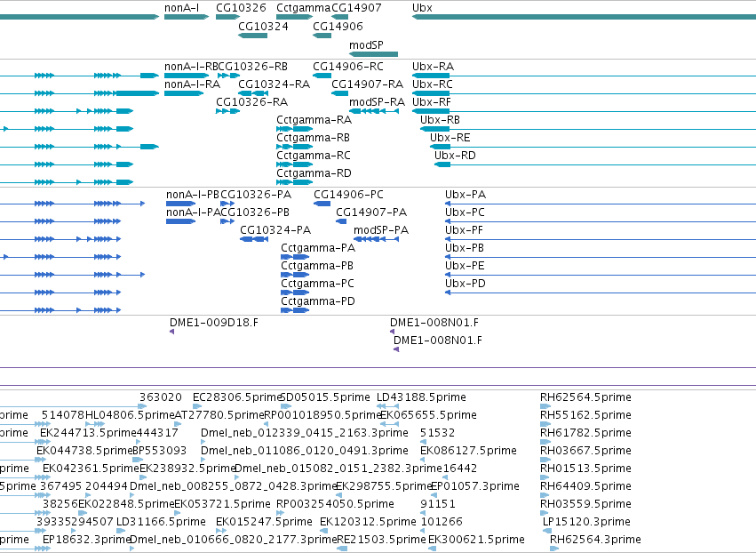Select protein Cctgamma-PA

pyautogui.click(x=318, y=248)
